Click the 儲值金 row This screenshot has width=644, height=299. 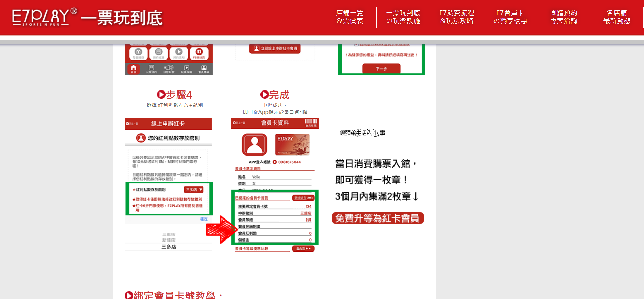[x=275, y=240]
